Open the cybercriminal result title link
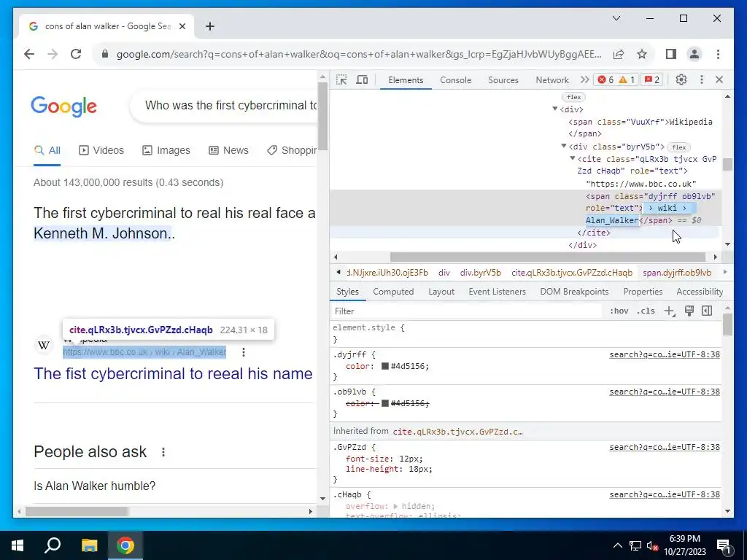This screenshot has width=747, height=560. pos(173,373)
